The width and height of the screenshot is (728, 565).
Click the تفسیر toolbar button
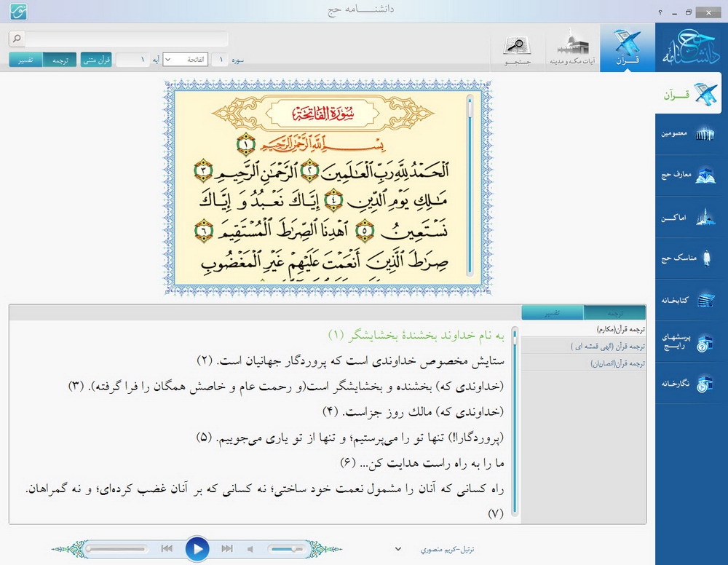(25, 60)
